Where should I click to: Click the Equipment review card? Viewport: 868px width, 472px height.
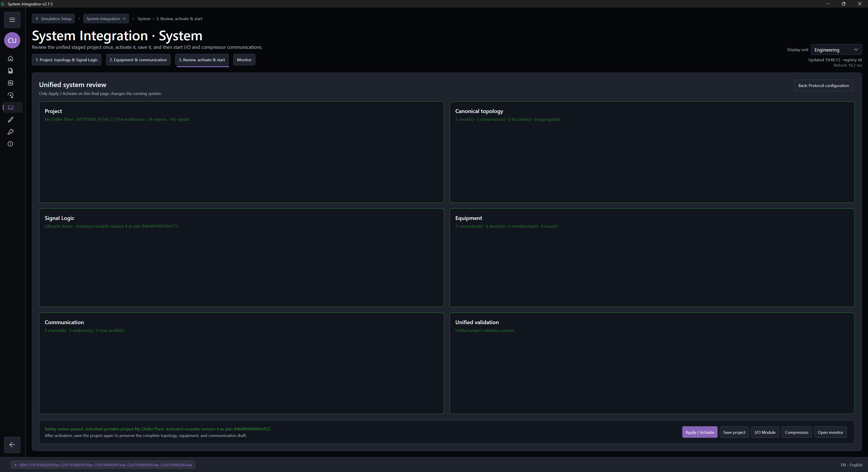652,258
